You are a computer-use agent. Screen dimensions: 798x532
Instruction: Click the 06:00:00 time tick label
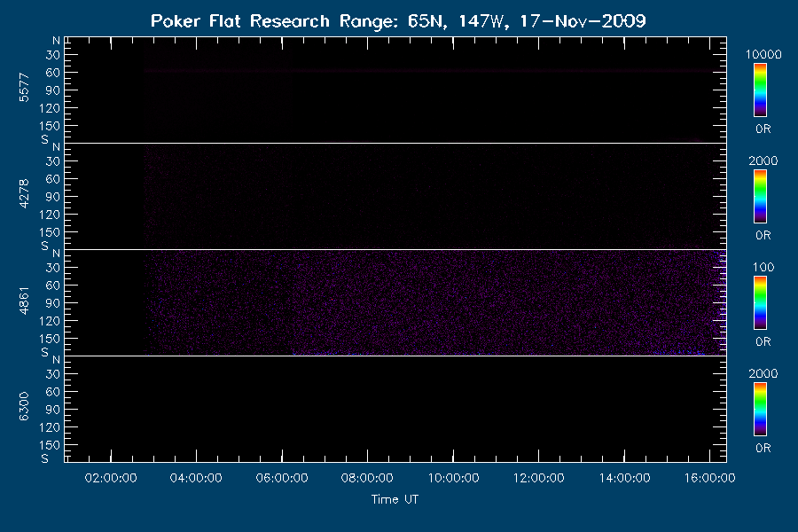pyautogui.click(x=282, y=478)
